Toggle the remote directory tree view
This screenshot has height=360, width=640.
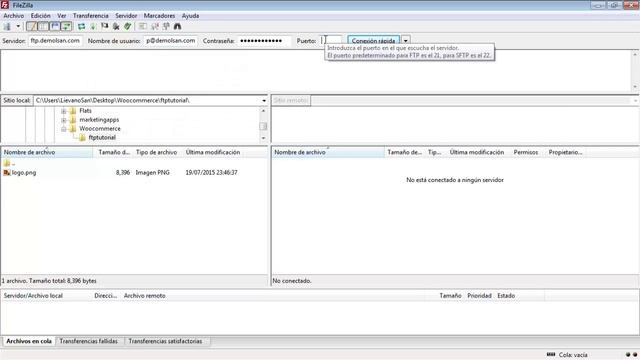pyautogui.click(x=55, y=27)
